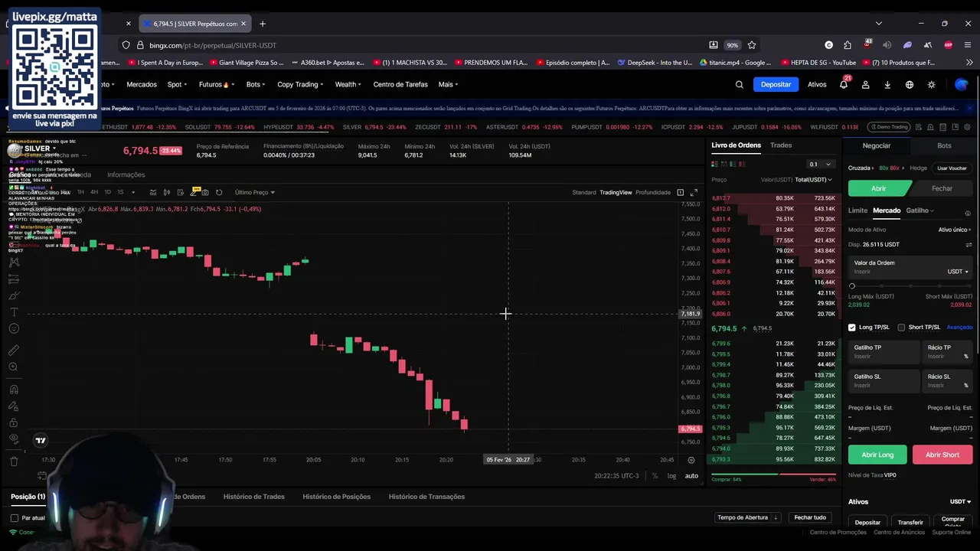Tick the Par atual checkbox

[15, 518]
